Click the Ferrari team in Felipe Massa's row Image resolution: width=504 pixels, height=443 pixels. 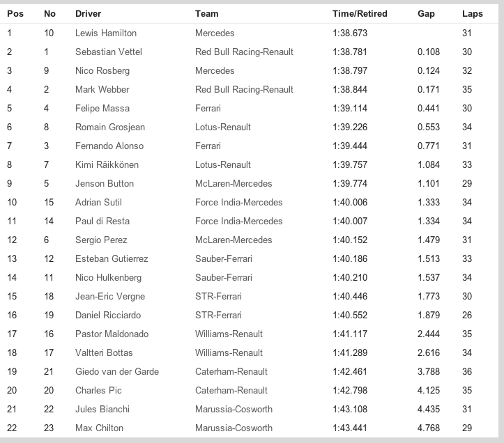click(x=208, y=108)
